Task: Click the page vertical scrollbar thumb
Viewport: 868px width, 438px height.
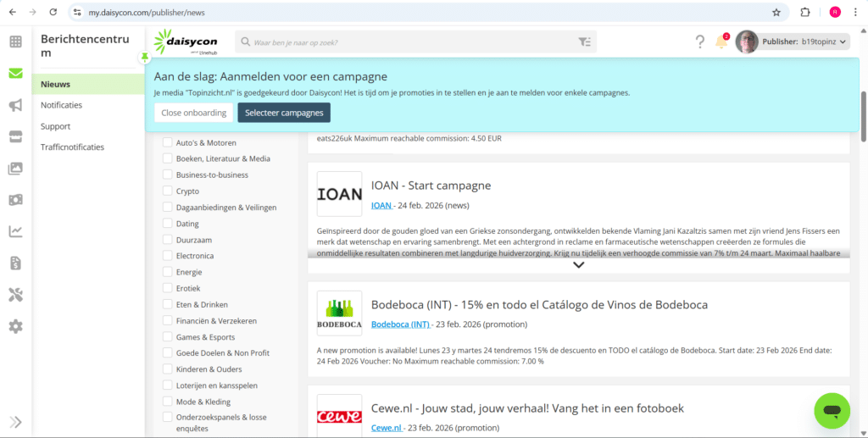Action: point(864,116)
